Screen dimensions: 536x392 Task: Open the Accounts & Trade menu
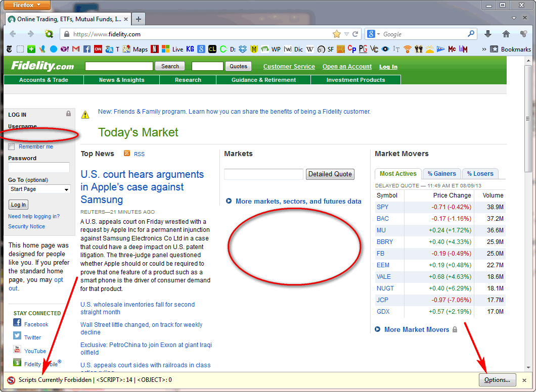pos(44,80)
